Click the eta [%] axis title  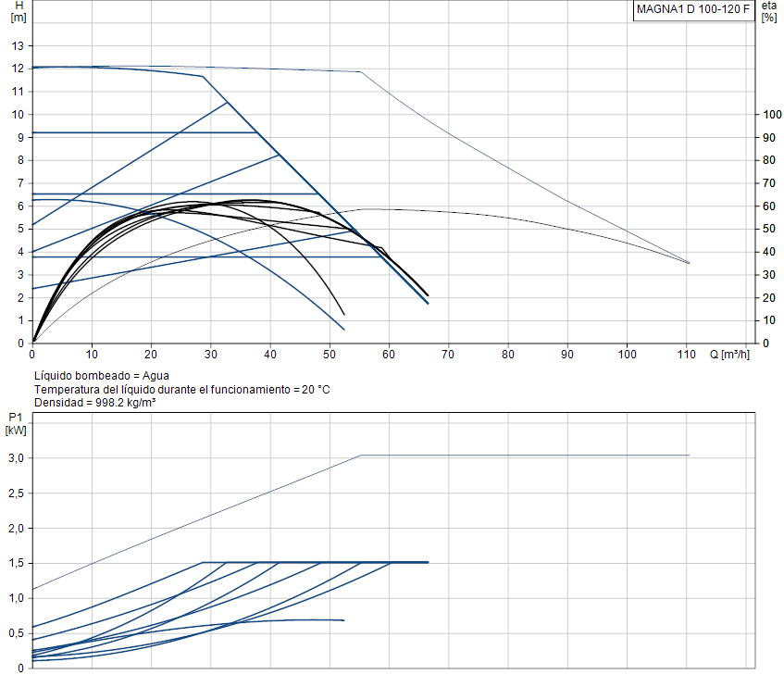(x=769, y=11)
